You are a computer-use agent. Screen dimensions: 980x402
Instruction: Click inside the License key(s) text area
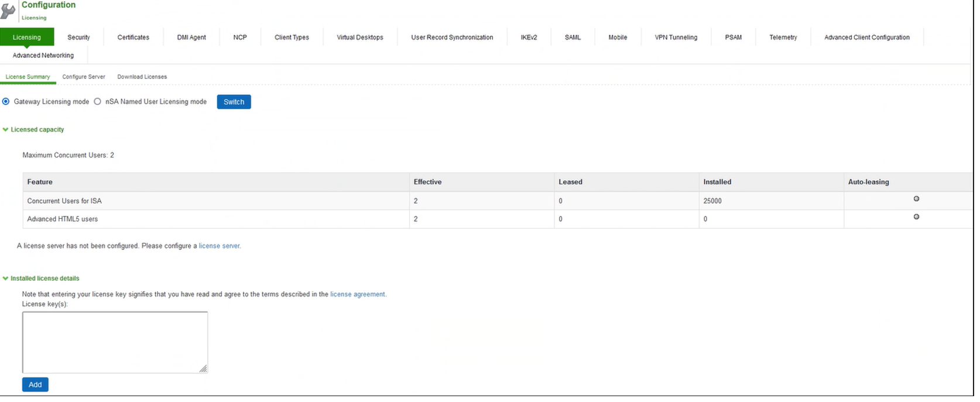[x=115, y=342]
